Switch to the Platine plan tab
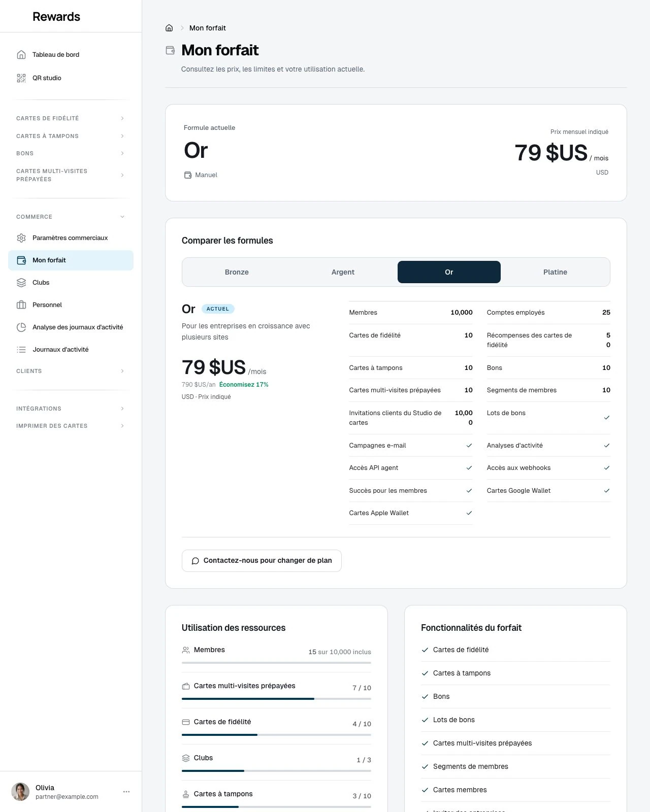Screen dimensions: 650x812 555,272
